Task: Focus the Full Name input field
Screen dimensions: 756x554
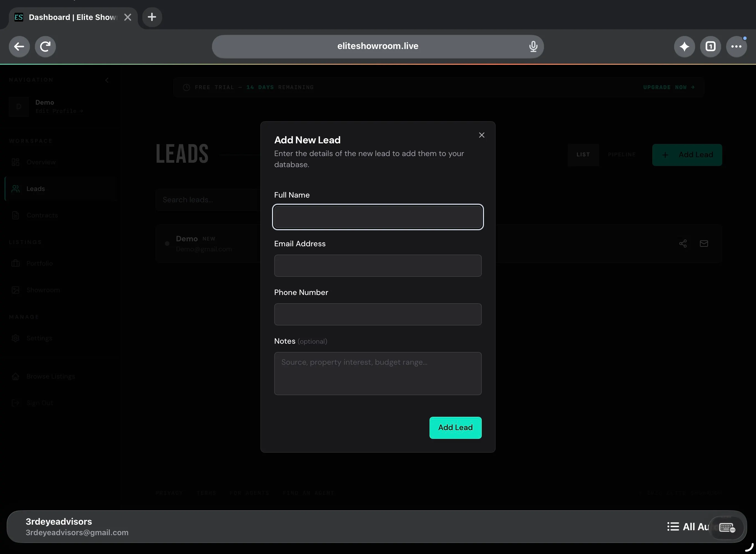Action: click(x=378, y=217)
